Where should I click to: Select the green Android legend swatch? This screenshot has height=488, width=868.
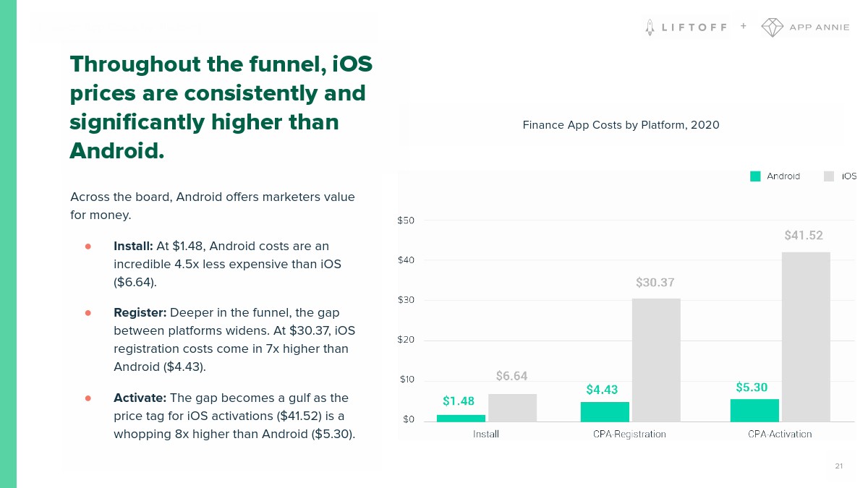755,176
